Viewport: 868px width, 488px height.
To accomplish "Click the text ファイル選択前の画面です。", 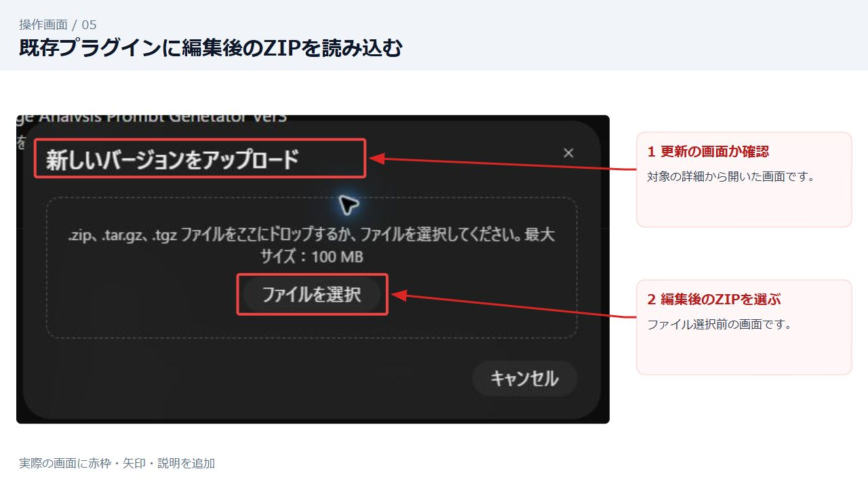I will [719, 325].
